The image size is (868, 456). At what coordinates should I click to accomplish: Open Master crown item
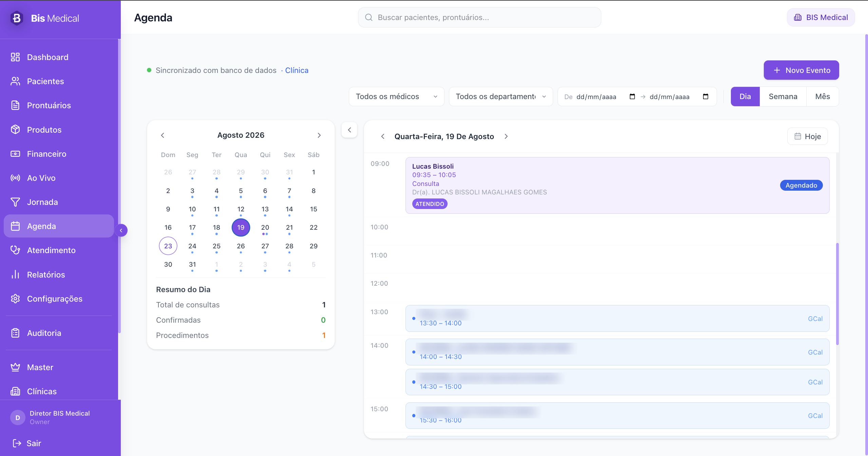tap(59, 367)
